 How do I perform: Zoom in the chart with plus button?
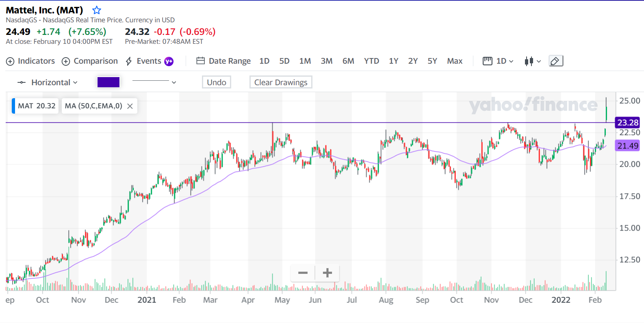[x=327, y=273]
